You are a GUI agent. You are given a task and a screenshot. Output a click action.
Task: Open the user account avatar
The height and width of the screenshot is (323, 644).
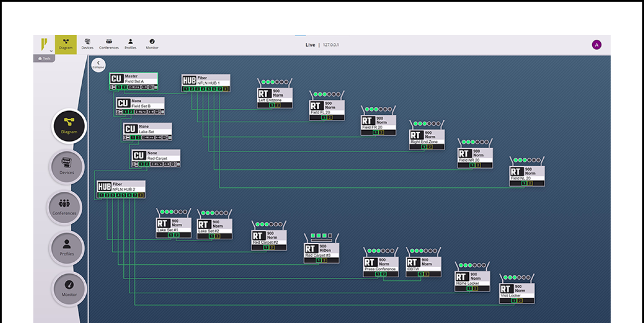(596, 45)
